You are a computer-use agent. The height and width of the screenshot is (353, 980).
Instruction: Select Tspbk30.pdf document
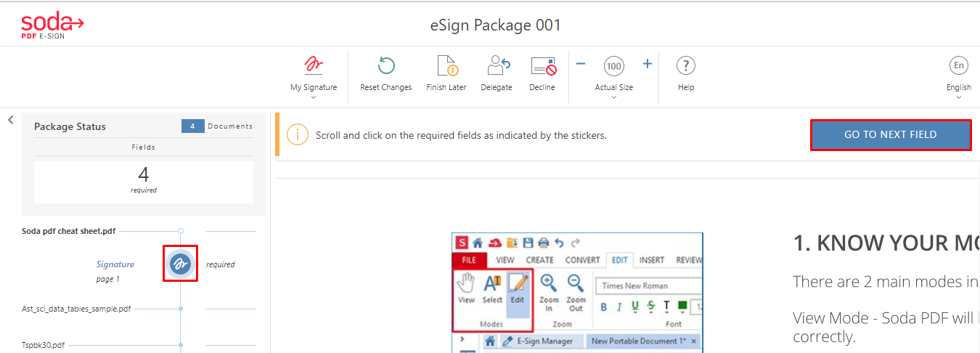pos(45,345)
